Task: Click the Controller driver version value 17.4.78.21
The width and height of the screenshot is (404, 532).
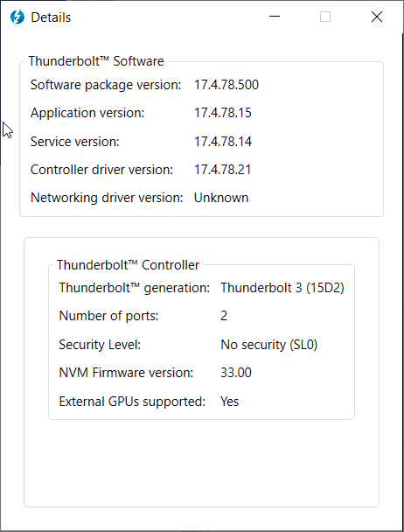Action: coord(222,170)
